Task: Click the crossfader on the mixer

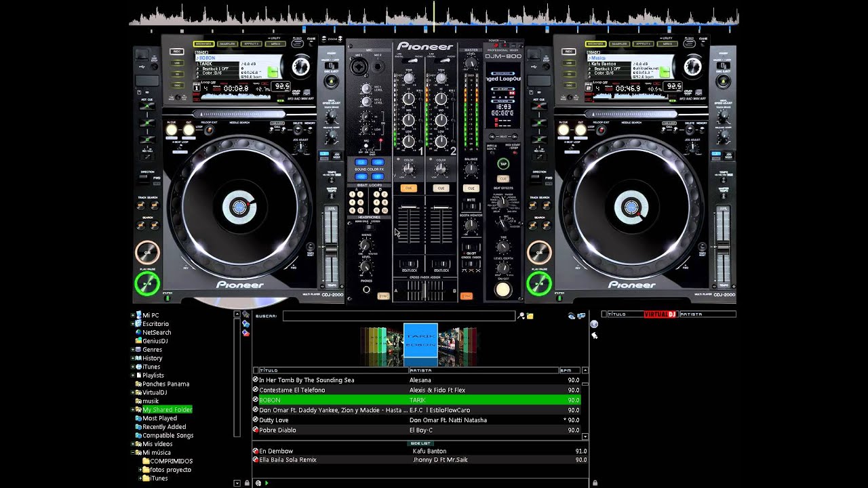Action: [425, 291]
